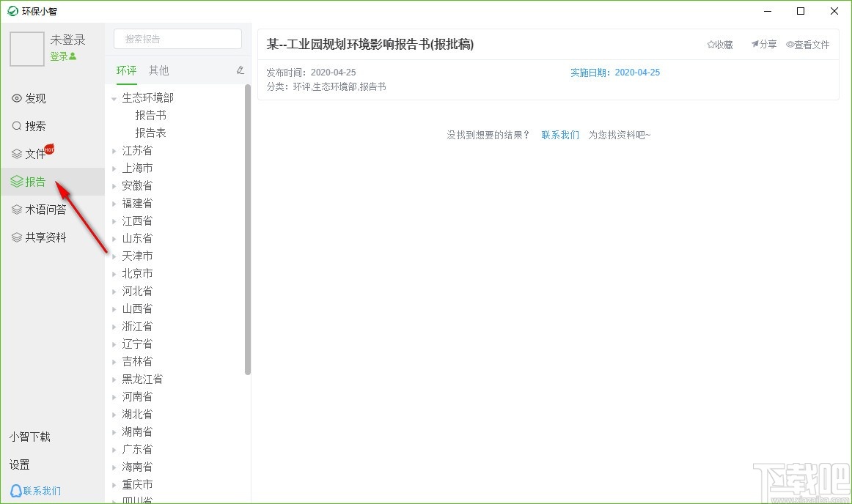The height and width of the screenshot is (504, 852).
Task: Switch to the 其他 tab
Action: click(158, 70)
